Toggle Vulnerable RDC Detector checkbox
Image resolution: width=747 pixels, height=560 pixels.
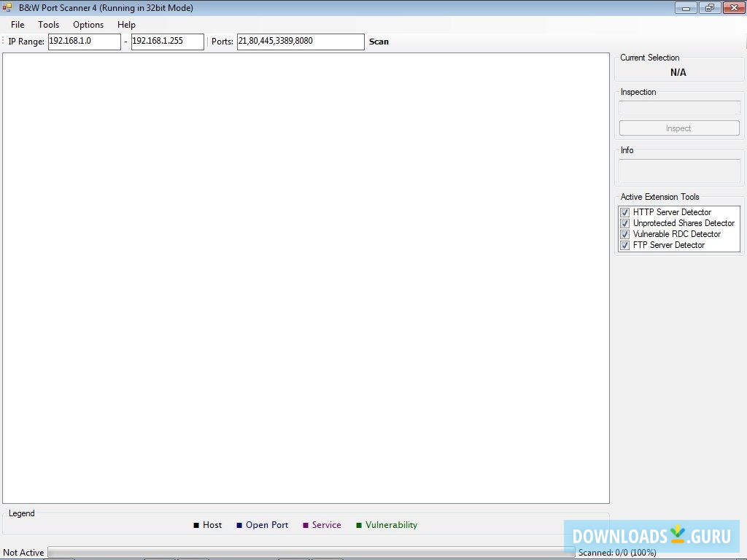pyautogui.click(x=624, y=234)
